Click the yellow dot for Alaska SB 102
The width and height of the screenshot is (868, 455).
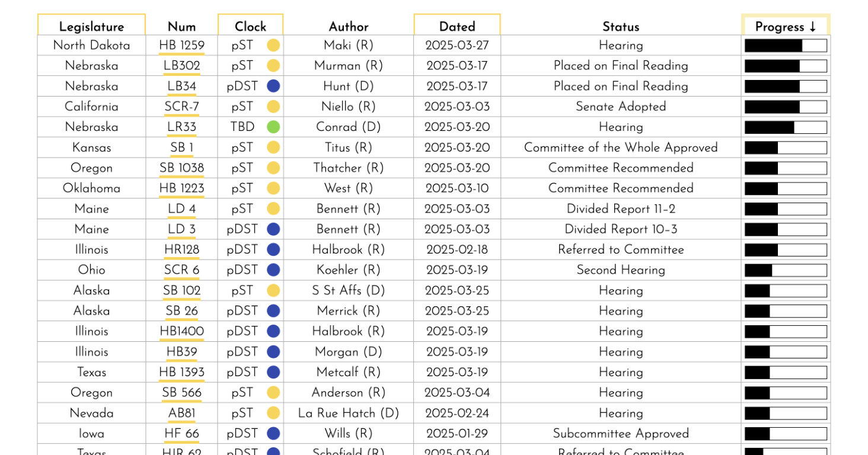point(273,290)
